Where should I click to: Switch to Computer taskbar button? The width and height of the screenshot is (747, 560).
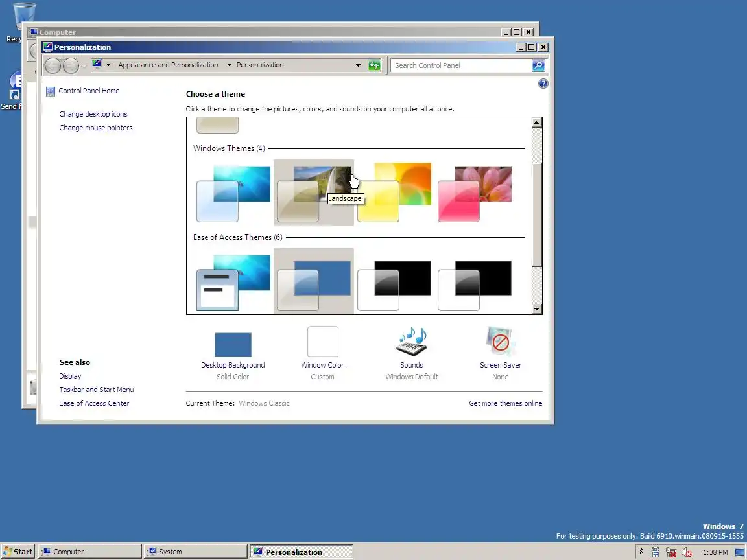pyautogui.click(x=89, y=552)
